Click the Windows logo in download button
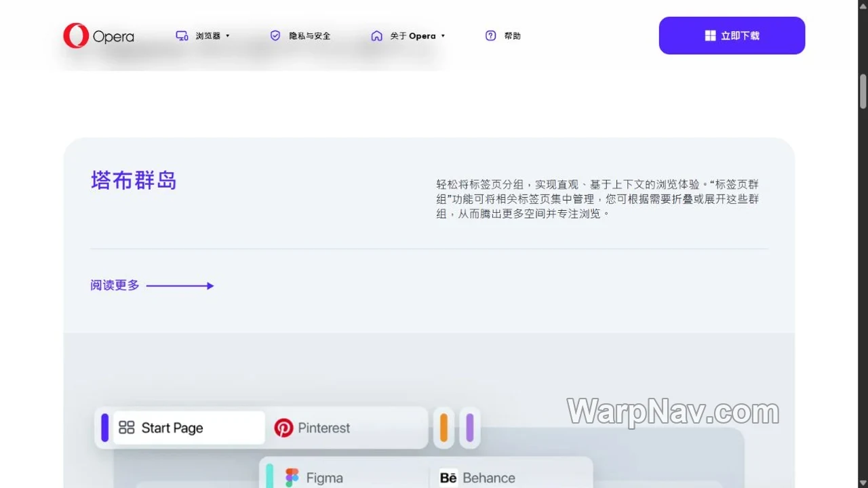 710,36
